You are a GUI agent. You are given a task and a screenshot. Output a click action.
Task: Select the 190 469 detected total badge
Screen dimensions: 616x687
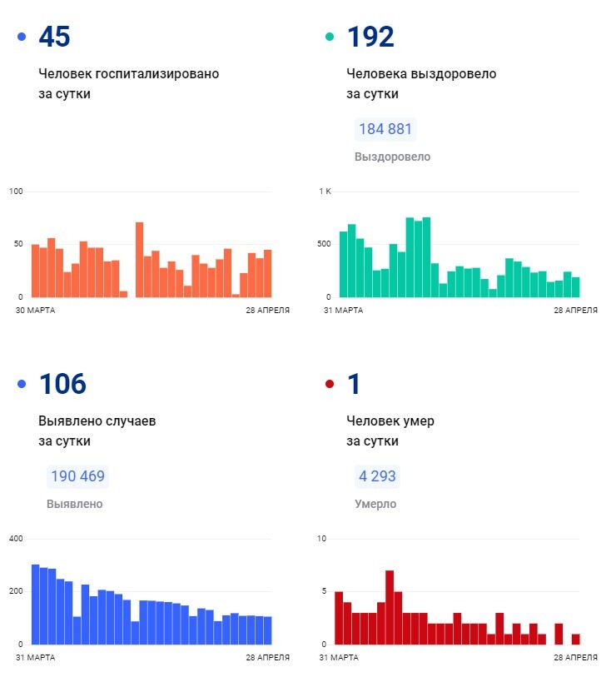point(77,476)
